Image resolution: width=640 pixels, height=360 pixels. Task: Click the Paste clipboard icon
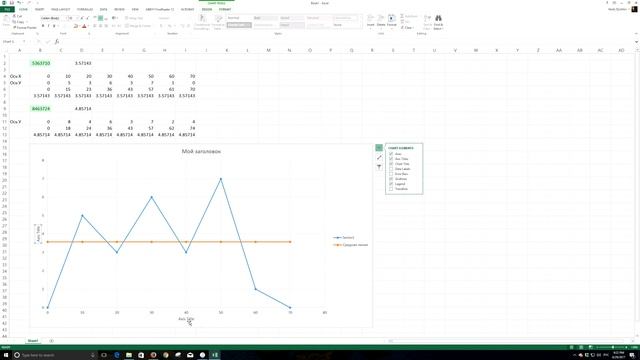tap(6, 19)
